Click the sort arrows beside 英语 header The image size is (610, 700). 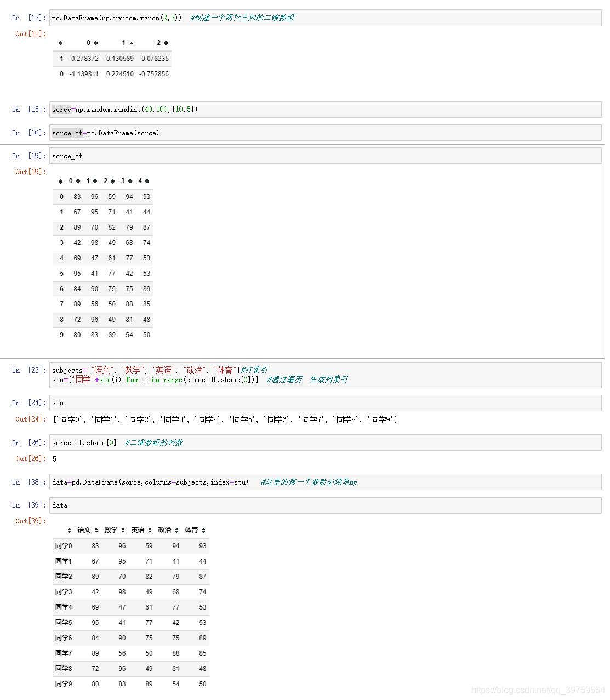pyautogui.click(x=150, y=530)
